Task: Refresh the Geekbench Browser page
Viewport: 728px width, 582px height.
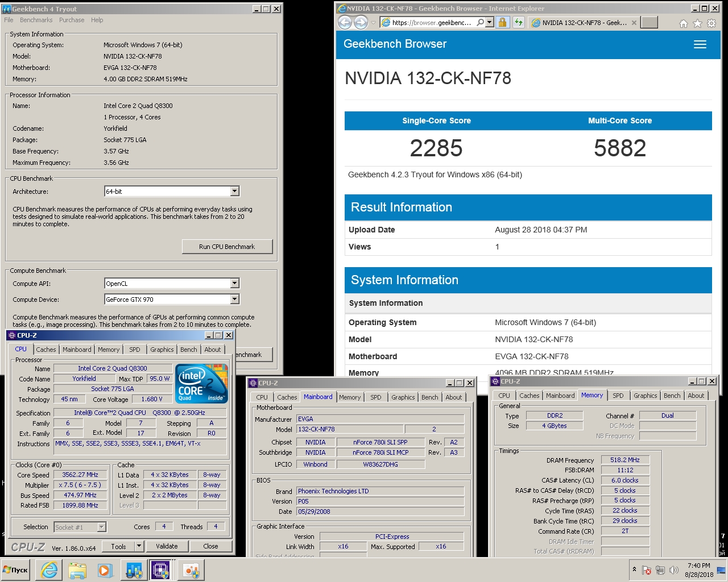Action: (518, 22)
